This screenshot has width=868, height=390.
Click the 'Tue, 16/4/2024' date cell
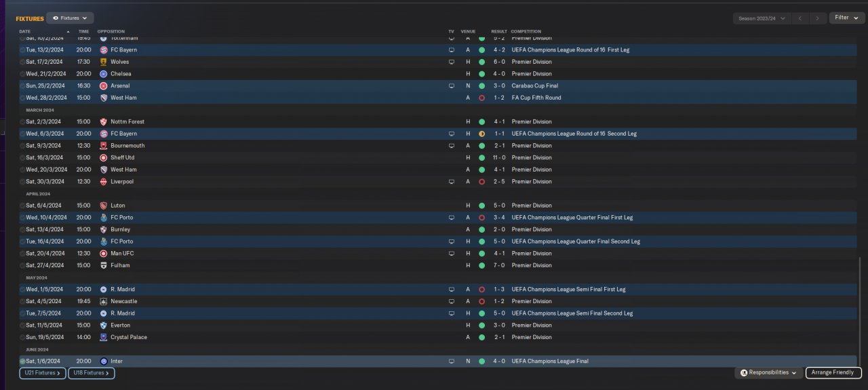(x=45, y=241)
